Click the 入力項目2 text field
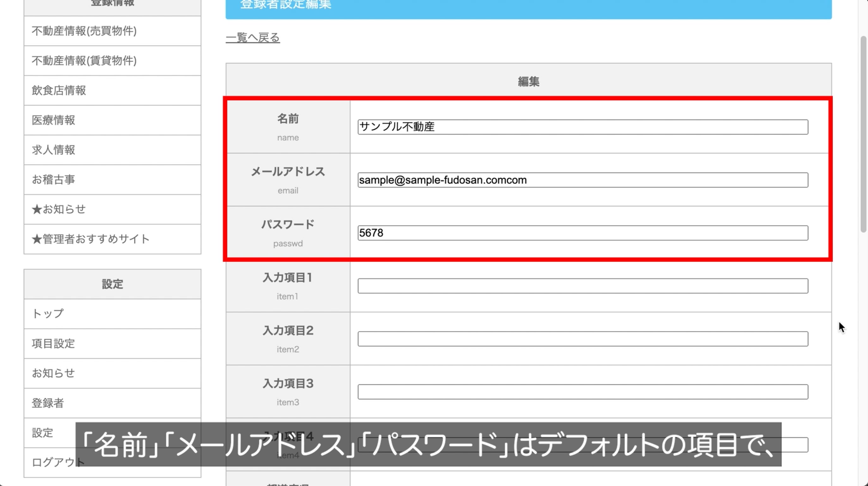868x486 pixels. [x=582, y=339]
